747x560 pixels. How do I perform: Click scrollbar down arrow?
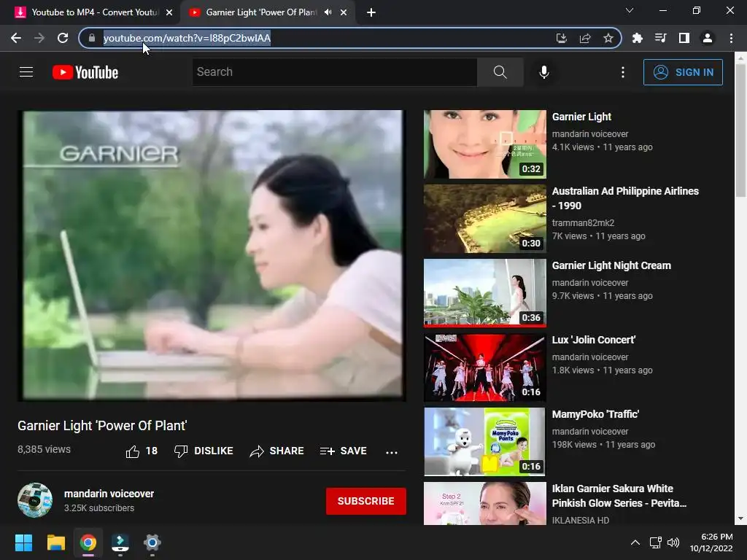pyautogui.click(x=740, y=518)
